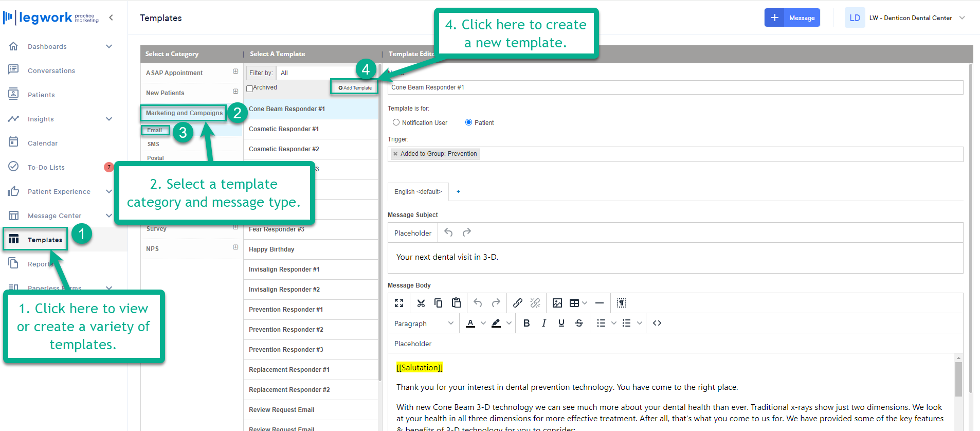
Task: Open the Paragraph style dropdown
Action: (x=424, y=324)
